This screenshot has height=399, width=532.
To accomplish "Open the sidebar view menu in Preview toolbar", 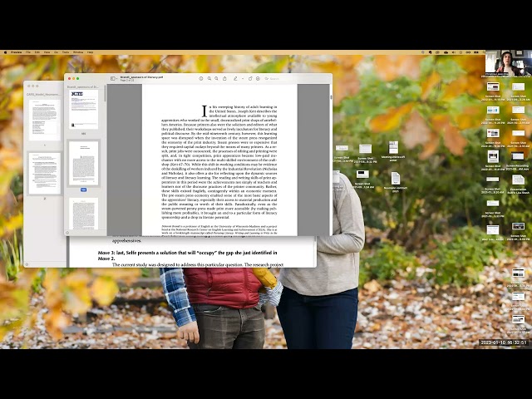I will coord(114,78).
